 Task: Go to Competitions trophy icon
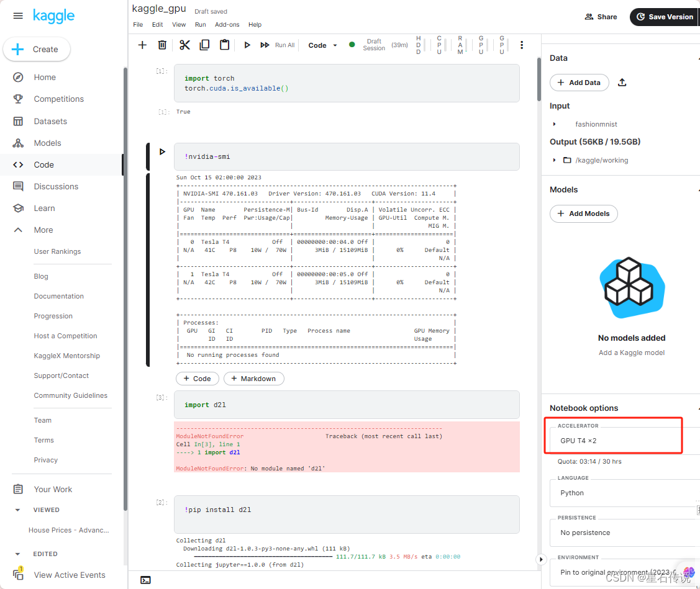click(x=18, y=99)
